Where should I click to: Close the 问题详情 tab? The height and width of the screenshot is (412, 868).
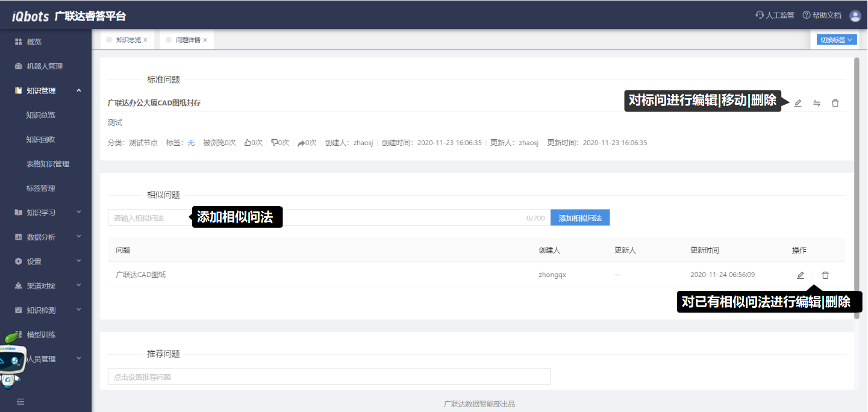pyautogui.click(x=205, y=40)
